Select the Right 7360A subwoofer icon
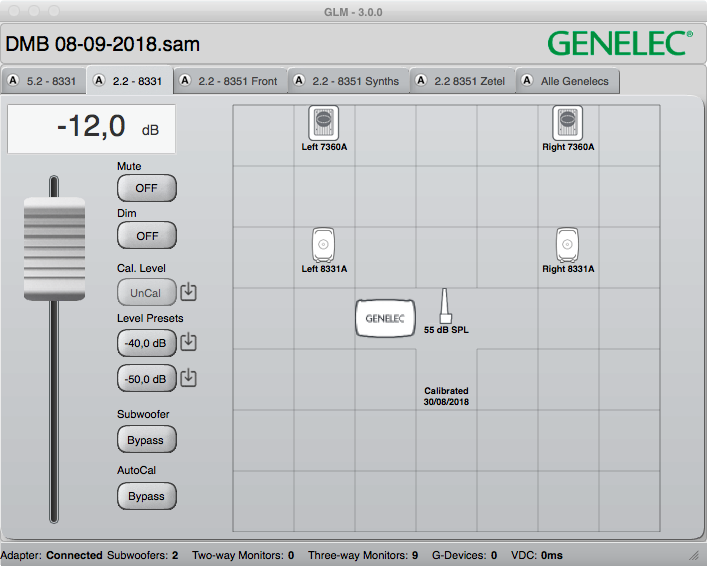Image resolution: width=707 pixels, height=566 pixels. 568,123
